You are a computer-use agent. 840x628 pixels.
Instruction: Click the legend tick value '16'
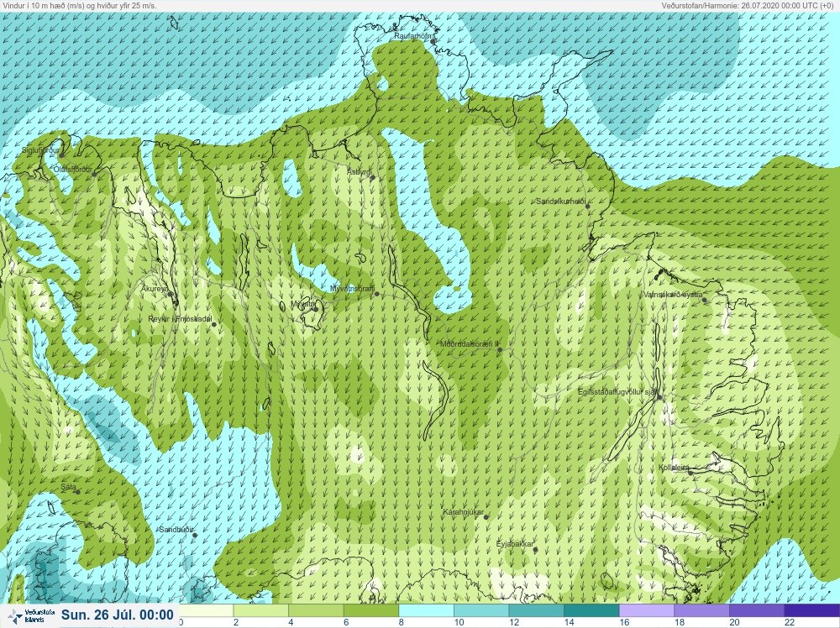tap(625, 622)
